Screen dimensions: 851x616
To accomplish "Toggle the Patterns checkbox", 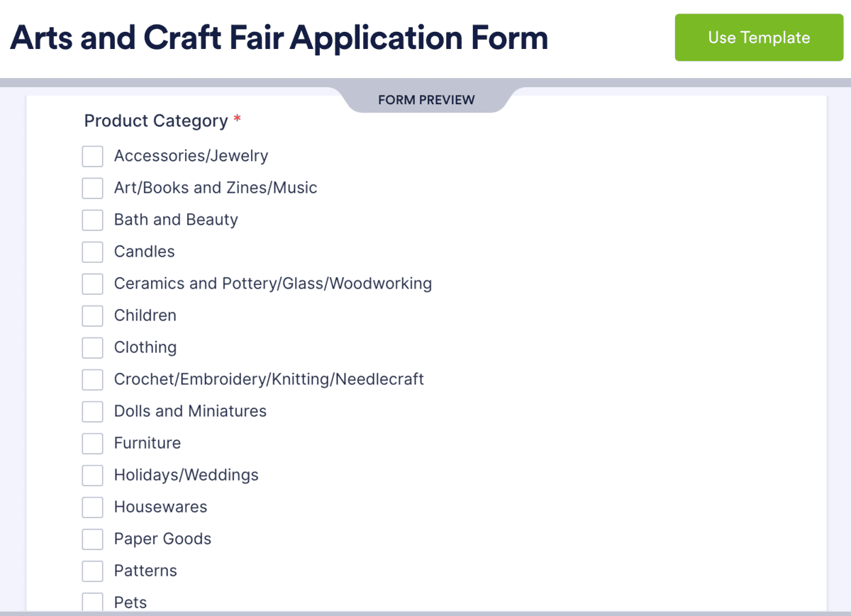I will coord(92,571).
